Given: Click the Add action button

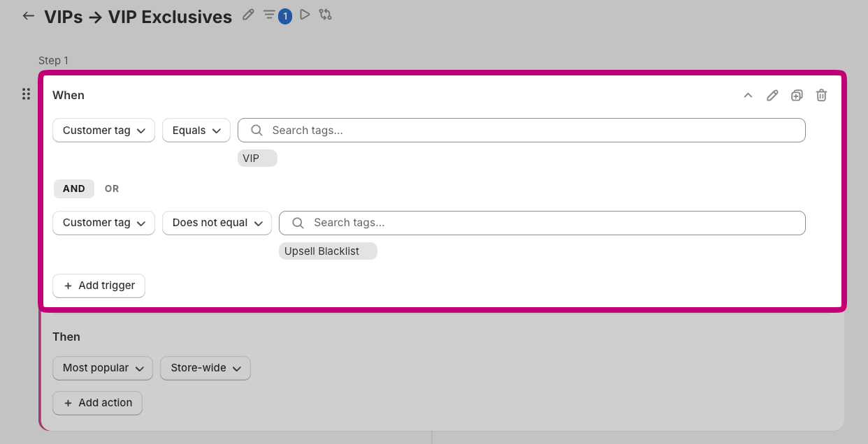Looking at the screenshot, I should click(97, 403).
